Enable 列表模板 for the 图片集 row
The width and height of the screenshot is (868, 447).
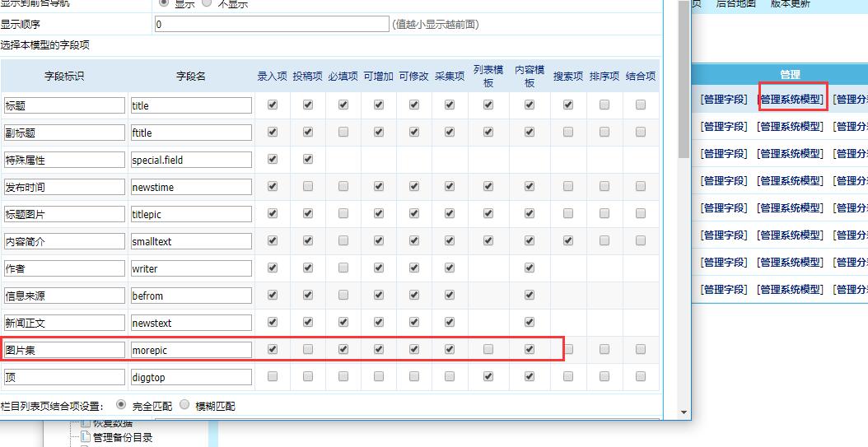point(488,350)
